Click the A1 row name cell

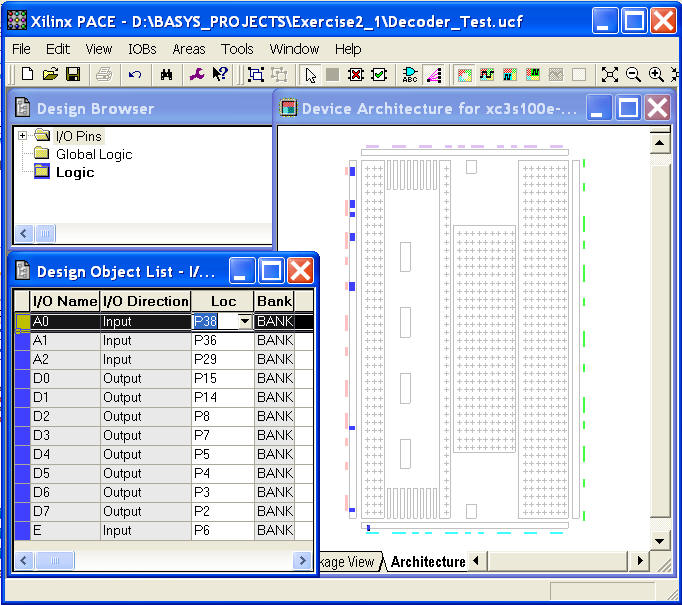coord(65,341)
